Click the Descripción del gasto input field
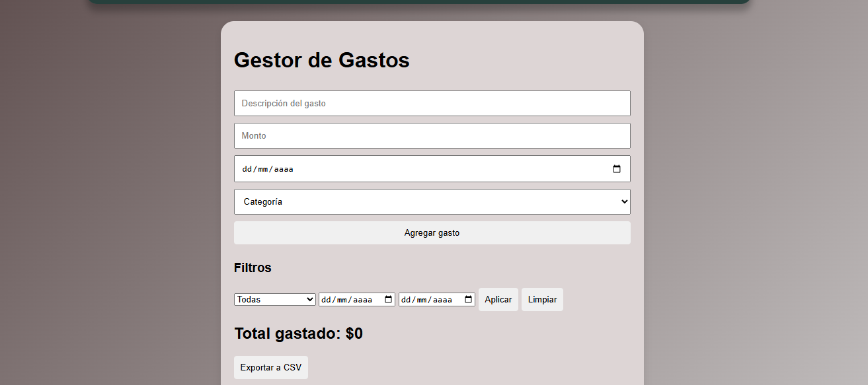The image size is (868, 385). click(x=432, y=103)
